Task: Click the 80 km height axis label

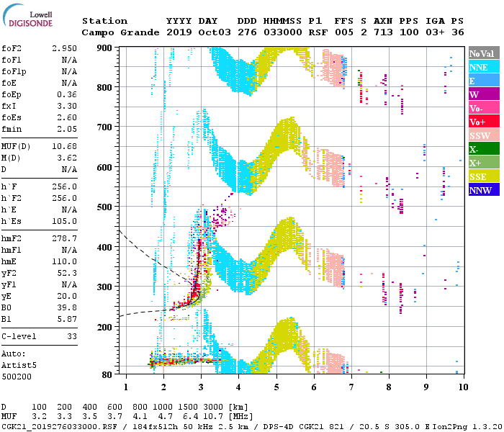Action: pyautogui.click(x=107, y=374)
